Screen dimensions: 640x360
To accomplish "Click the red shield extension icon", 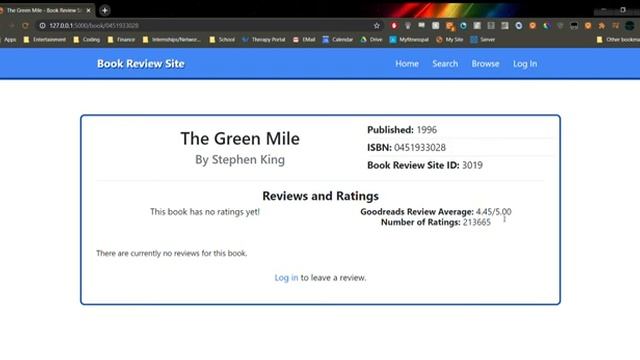I will (394, 25).
